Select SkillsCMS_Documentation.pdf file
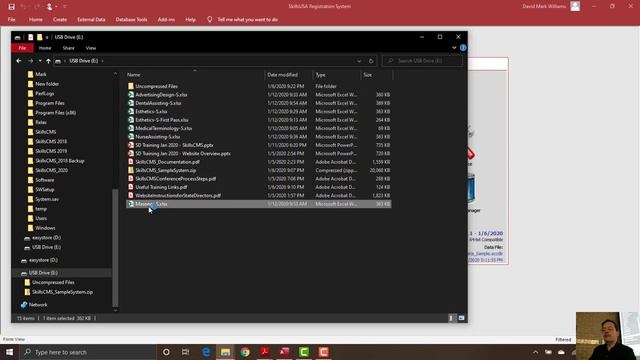Screen dimensions: 640x360 tap(167, 162)
